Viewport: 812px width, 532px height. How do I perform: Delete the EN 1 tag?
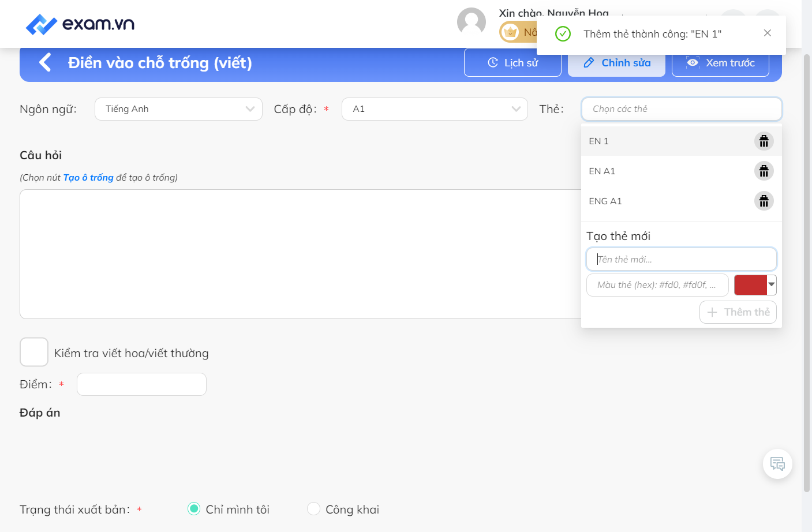pyautogui.click(x=764, y=141)
